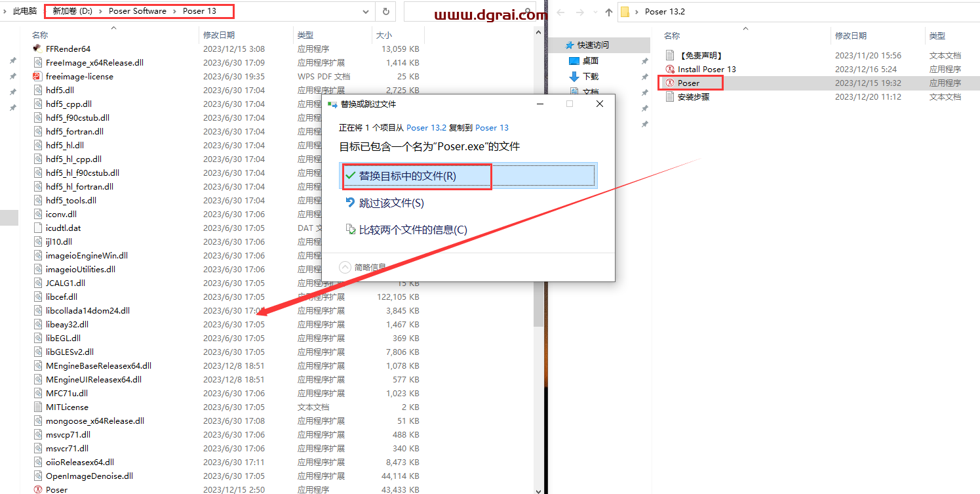
Task: Select file ijl10.dll
Action: coord(59,241)
